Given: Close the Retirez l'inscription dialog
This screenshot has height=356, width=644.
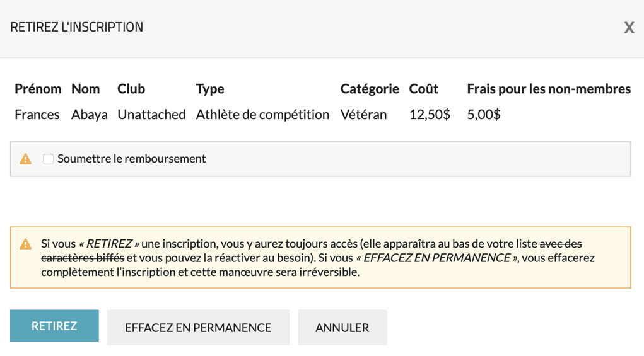Looking at the screenshot, I should point(629,28).
